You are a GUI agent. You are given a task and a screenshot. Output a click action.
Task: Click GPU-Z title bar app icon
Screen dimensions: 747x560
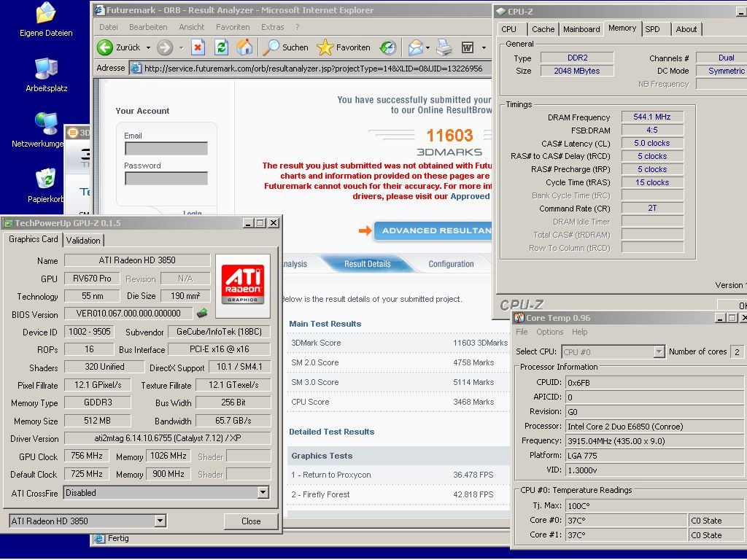click(7, 223)
